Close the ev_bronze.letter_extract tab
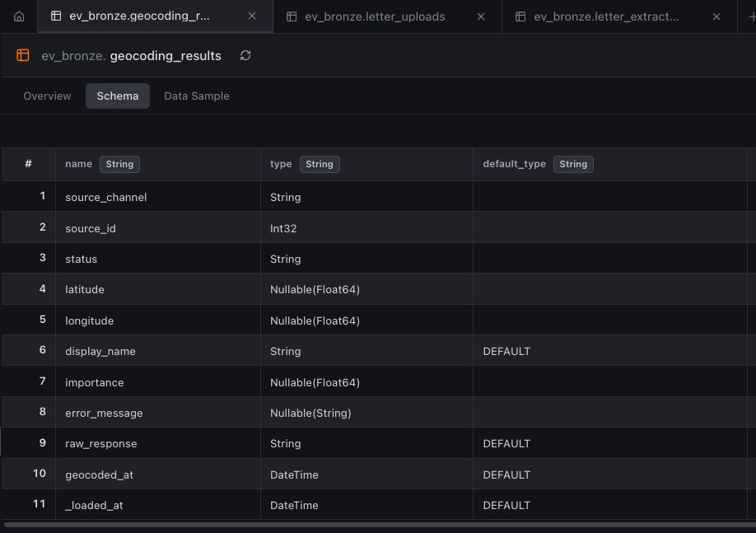The width and height of the screenshot is (756, 533). (x=716, y=16)
